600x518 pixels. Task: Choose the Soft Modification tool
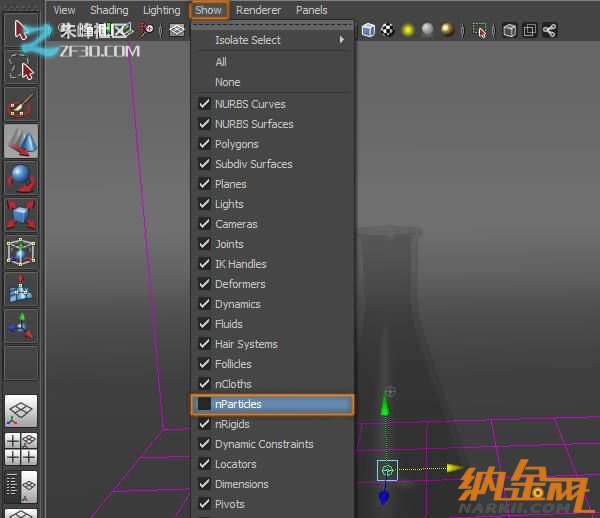[x=21, y=290]
